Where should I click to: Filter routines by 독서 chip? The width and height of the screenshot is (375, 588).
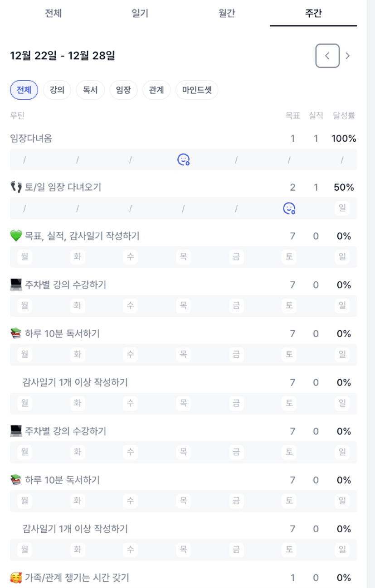[x=90, y=90]
